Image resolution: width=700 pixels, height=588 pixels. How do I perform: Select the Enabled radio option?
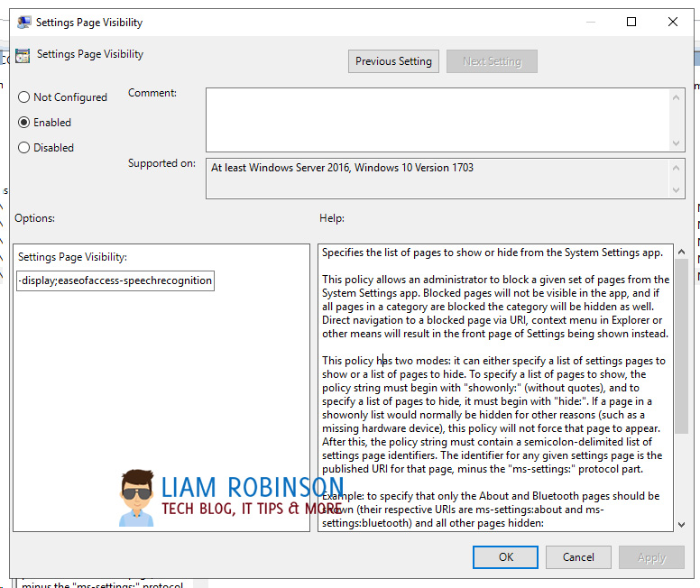coord(24,123)
